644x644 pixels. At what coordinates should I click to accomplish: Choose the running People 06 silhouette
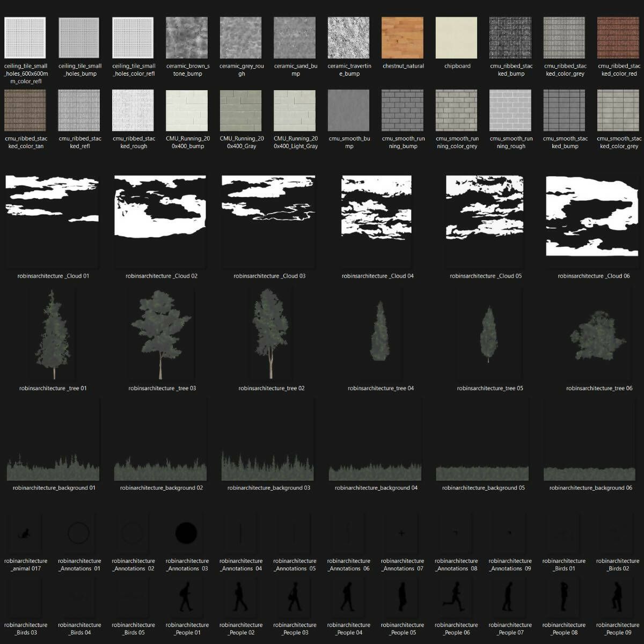(456, 597)
